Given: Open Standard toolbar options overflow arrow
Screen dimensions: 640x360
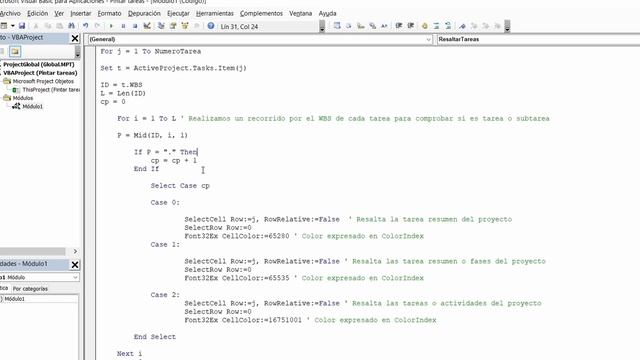Looking at the screenshot, I should coord(322,27).
